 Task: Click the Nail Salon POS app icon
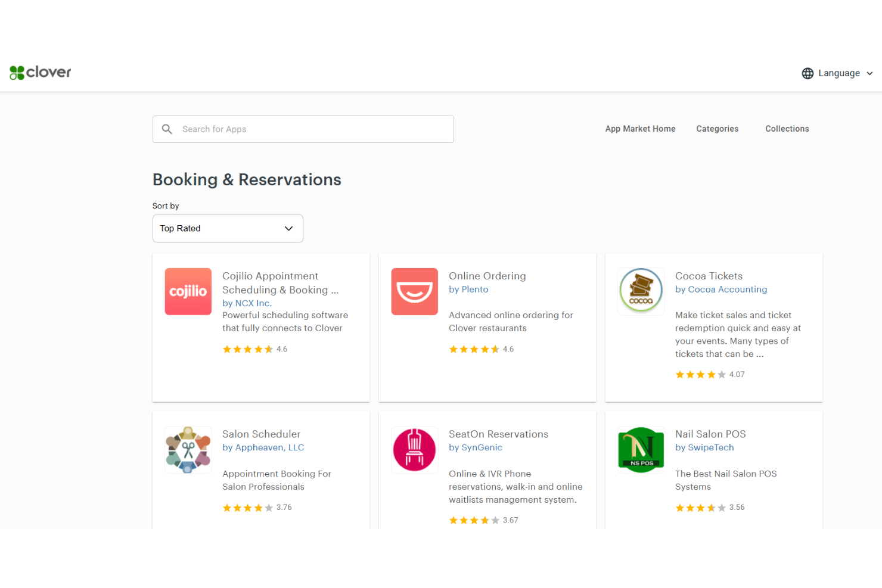coord(641,450)
